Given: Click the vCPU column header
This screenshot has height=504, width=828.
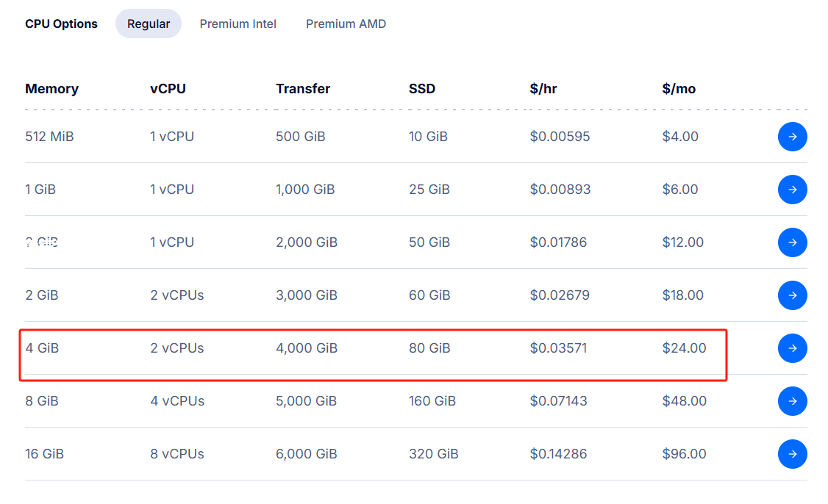Looking at the screenshot, I should pyautogui.click(x=168, y=89).
